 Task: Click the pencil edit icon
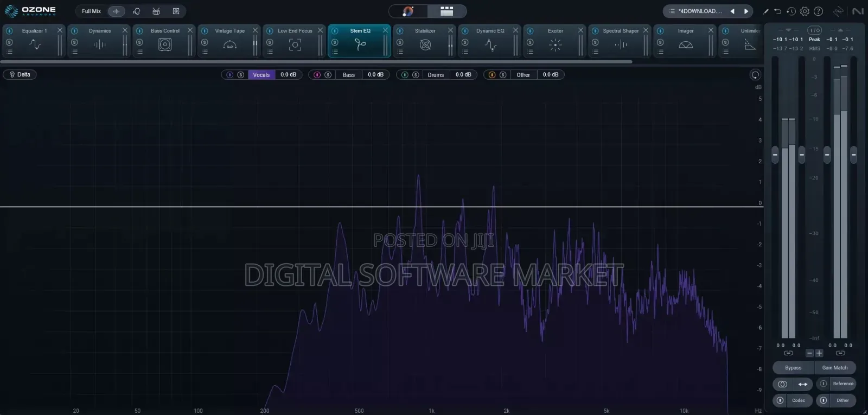[x=765, y=11]
